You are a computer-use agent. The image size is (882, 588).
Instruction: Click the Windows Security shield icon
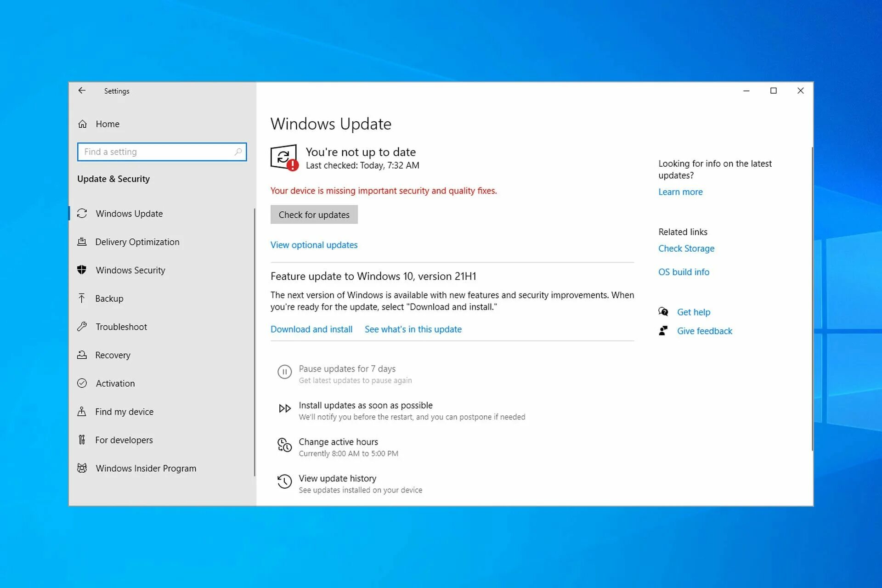point(82,270)
